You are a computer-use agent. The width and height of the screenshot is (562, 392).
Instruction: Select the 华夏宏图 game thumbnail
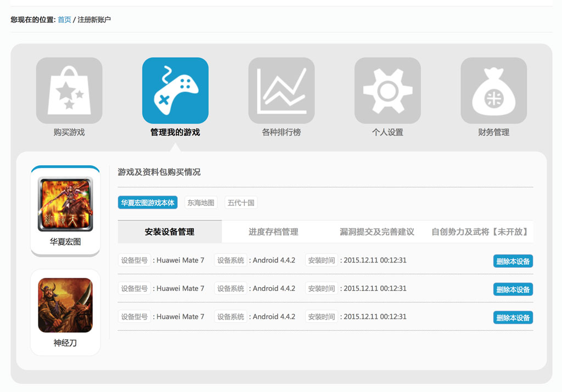pyautogui.click(x=65, y=204)
